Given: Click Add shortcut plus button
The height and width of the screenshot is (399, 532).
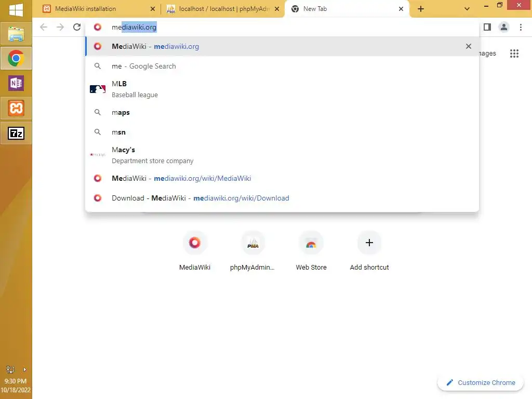Looking at the screenshot, I should pyautogui.click(x=369, y=243).
